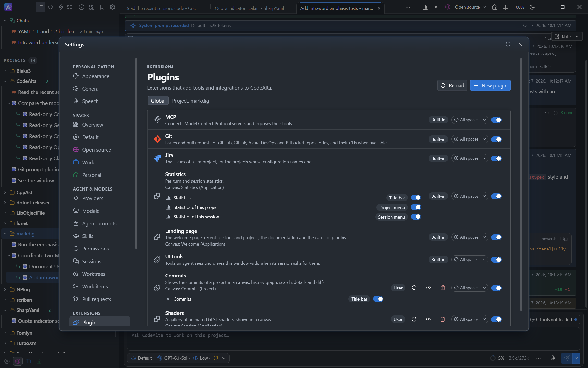Delete the Shaders plugin
The height and width of the screenshot is (368, 588).
coord(443,319)
